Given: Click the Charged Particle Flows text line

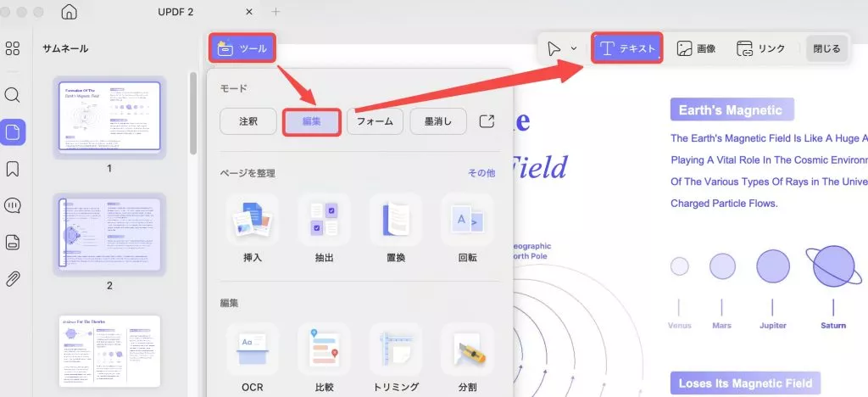Looking at the screenshot, I should [724, 204].
